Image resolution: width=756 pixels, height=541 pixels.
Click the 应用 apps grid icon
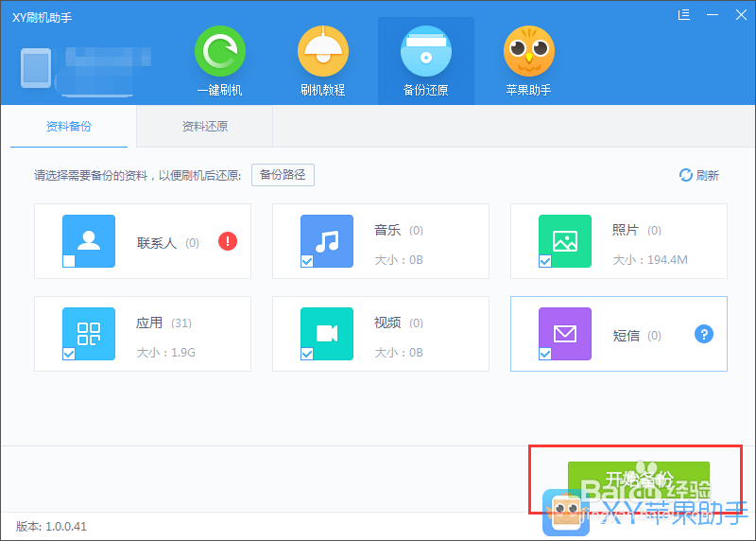coord(89,334)
